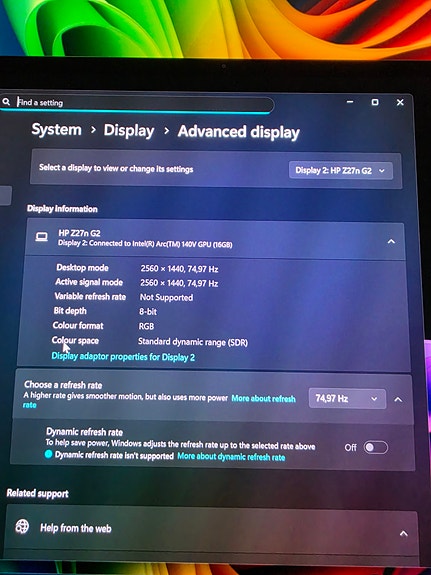Collapse the Choose a refresh rate section
This screenshot has height=575, width=431.
pyautogui.click(x=398, y=399)
